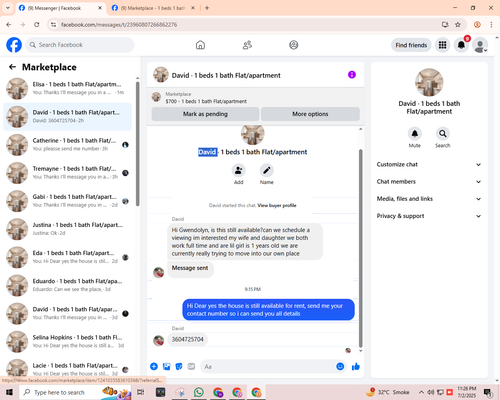The width and height of the screenshot is (500, 400).
Task: Expand Media, files and links section
Action: point(429,199)
